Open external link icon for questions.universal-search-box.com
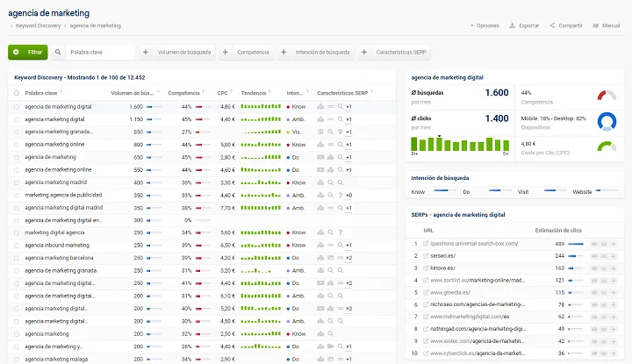Image resolution: width=632 pixels, height=364 pixels. pyautogui.click(x=425, y=244)
